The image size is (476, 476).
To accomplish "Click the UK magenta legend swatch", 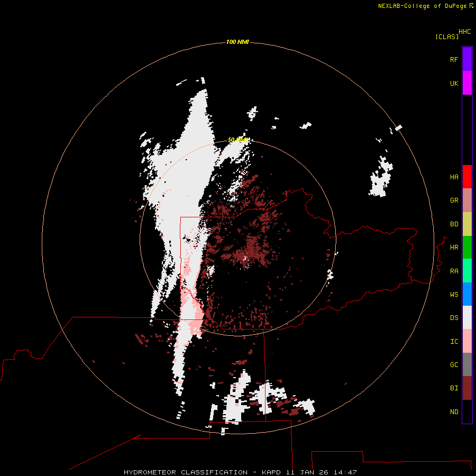I will tap(467, 83).
